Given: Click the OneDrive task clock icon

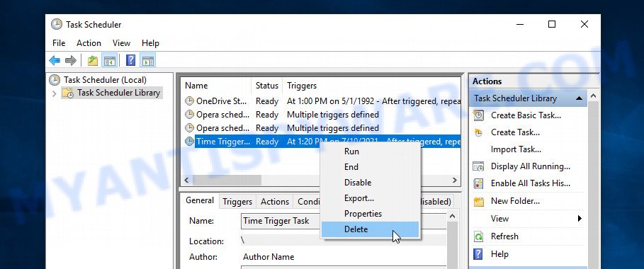Looking at the screenshot, I should [x=189, y=101].
